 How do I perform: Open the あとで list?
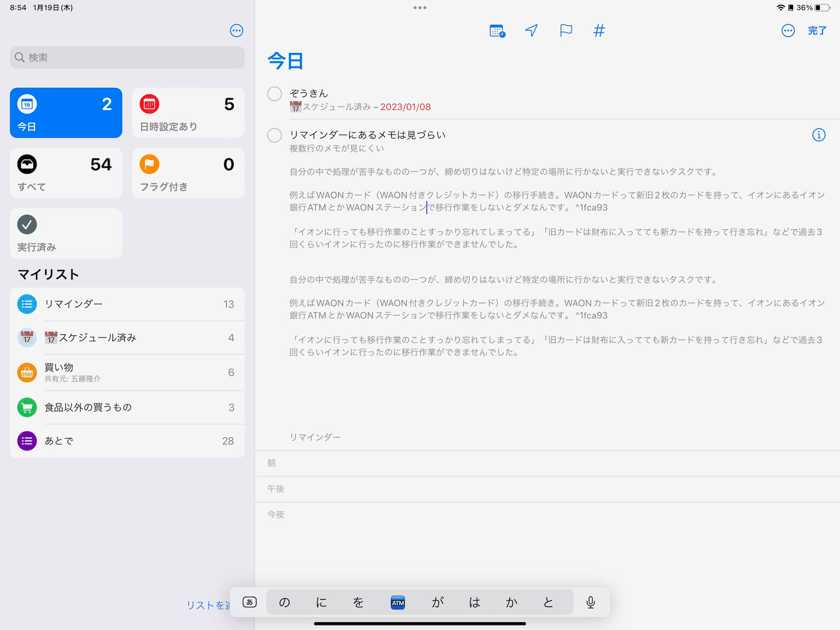coord(127,441)
